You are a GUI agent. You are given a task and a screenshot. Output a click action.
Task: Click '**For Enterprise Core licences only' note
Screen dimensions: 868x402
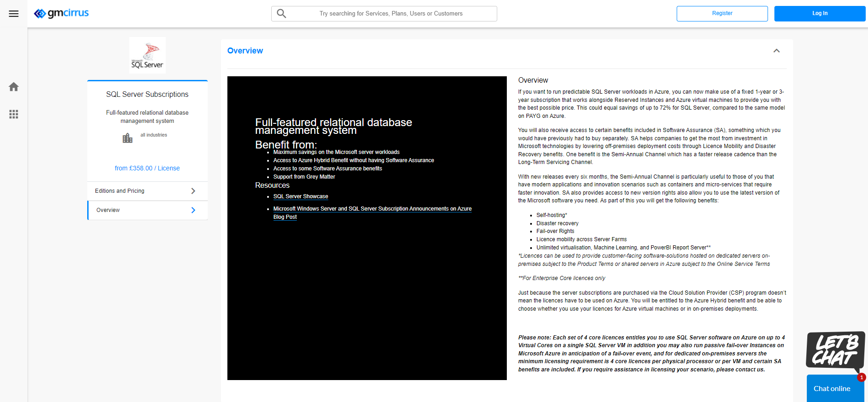point(562,278)
